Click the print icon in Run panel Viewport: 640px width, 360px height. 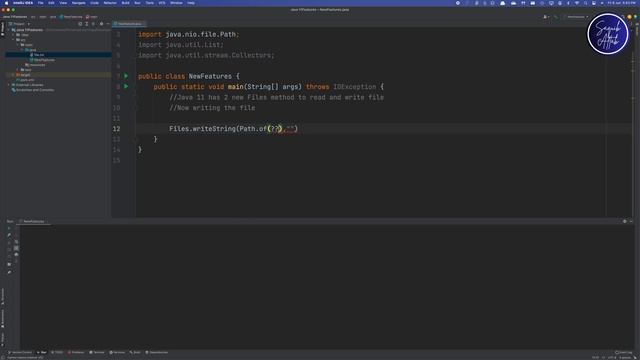[x=16, y=255]
